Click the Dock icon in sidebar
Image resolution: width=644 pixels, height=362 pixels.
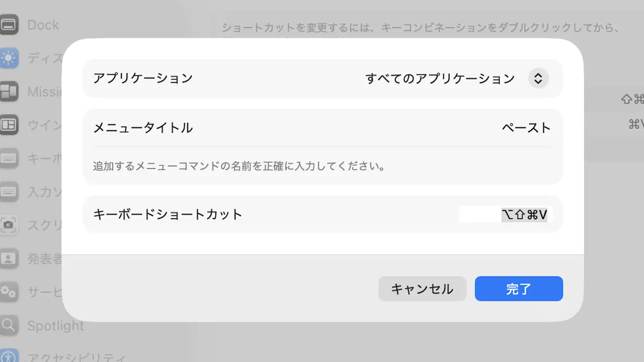pyautogui.click(x=9, y=25)
